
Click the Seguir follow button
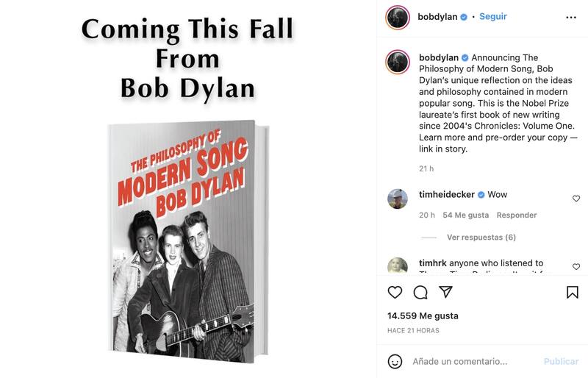[493, 16]
